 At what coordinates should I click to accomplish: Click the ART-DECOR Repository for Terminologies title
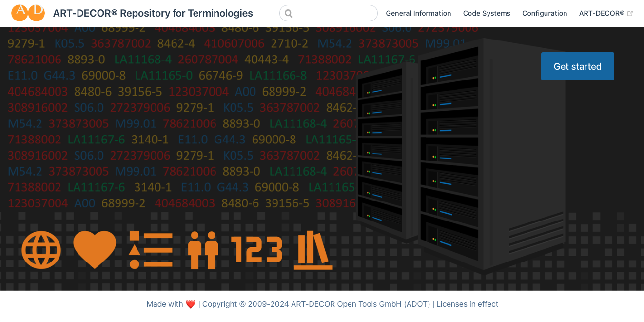(153, 13)
